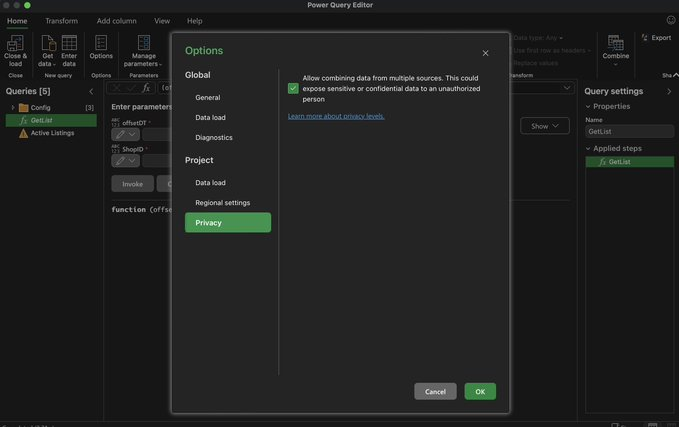Screen dimensions: 679x427
Task: Select the Privacy option
Action: click(228, 223)
